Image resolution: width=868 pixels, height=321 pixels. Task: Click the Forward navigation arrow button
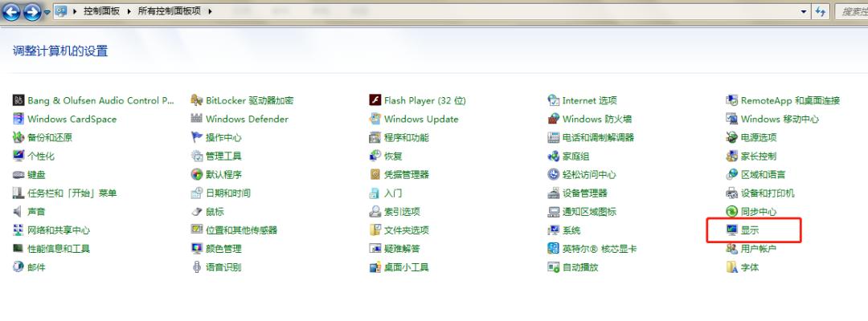[x=32, y=11]
